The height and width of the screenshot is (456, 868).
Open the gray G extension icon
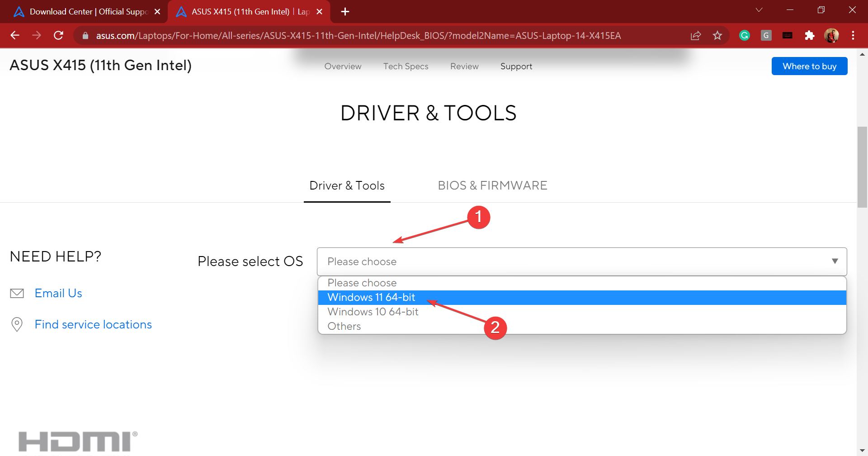[x=766, y=35]
